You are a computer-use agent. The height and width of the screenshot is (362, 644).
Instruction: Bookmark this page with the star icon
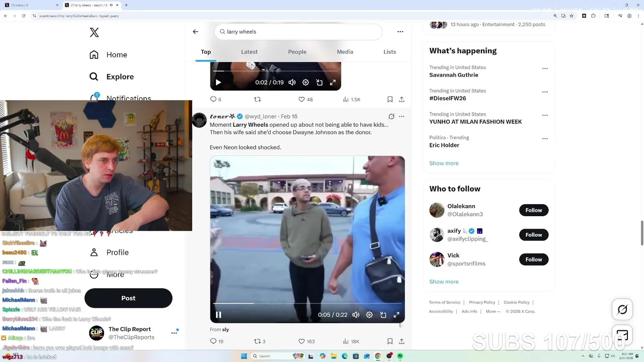click(x=572, y=16)
